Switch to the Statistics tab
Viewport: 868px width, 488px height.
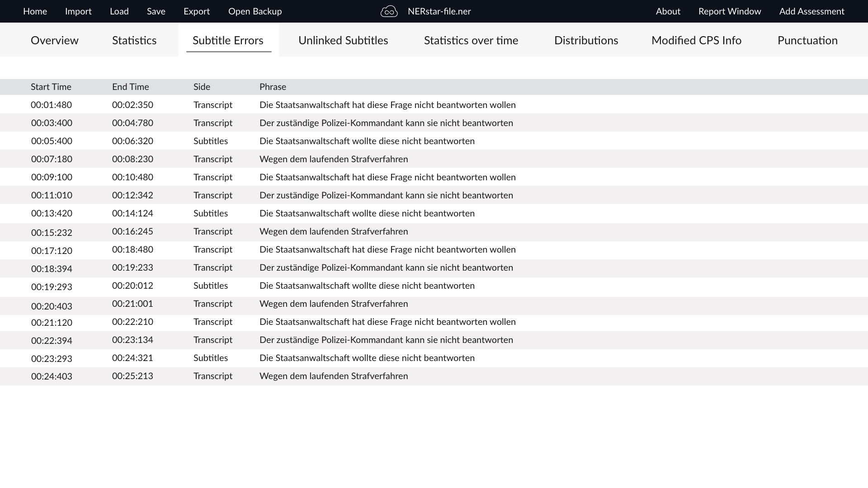[134, 40]
